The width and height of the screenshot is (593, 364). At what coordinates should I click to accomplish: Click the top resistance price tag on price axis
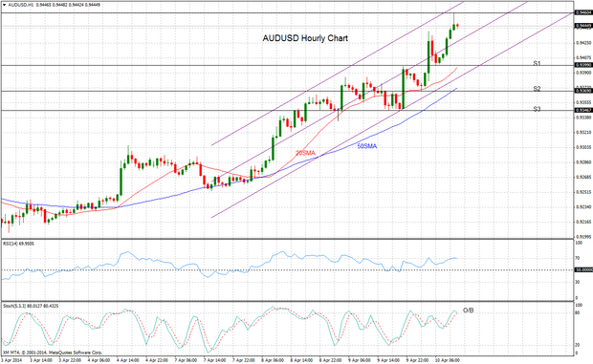point(582,12)
